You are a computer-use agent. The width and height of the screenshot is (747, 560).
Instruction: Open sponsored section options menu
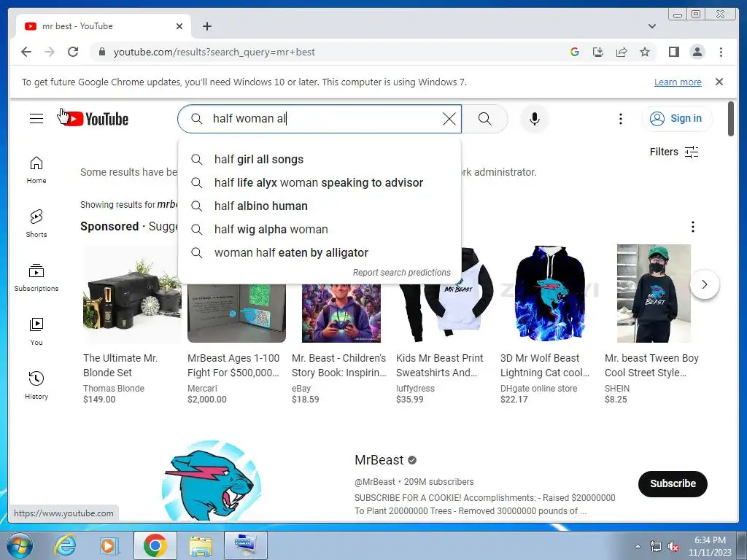point(693,227)
